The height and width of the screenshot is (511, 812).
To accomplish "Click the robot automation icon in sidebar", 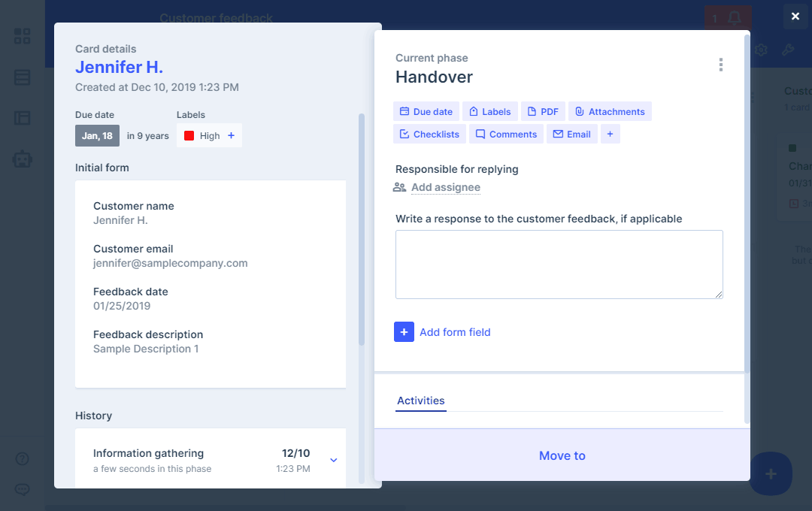I will 23,159.
